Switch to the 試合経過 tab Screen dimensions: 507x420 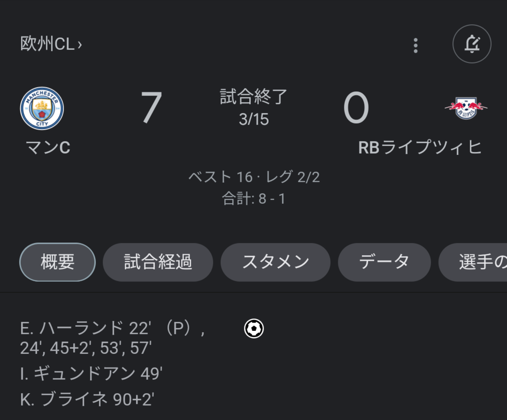158,262
